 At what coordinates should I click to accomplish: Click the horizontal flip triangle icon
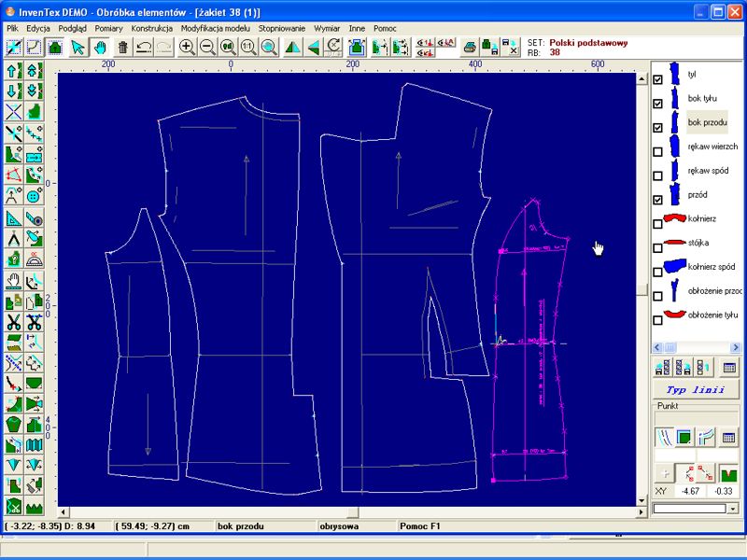(313, 48)
